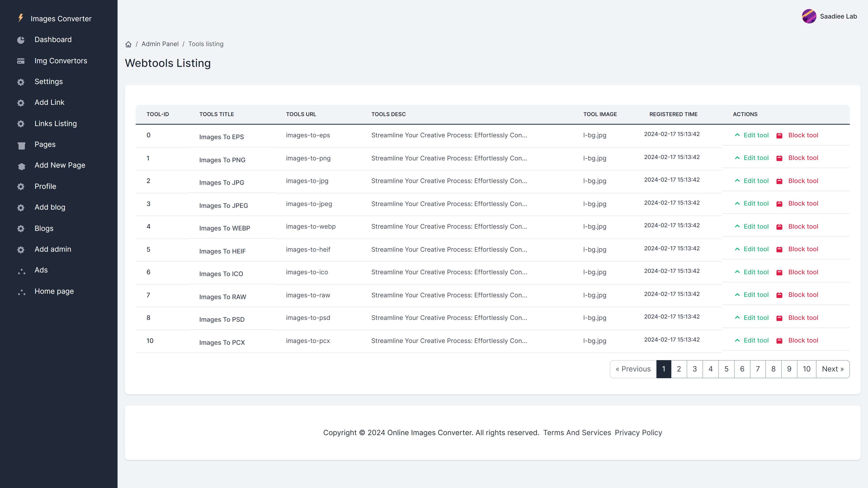Click the Dashboard pie chart icon
Image resolution: width=868 pixels, height=488 pixels.
(x=21, y=40)
